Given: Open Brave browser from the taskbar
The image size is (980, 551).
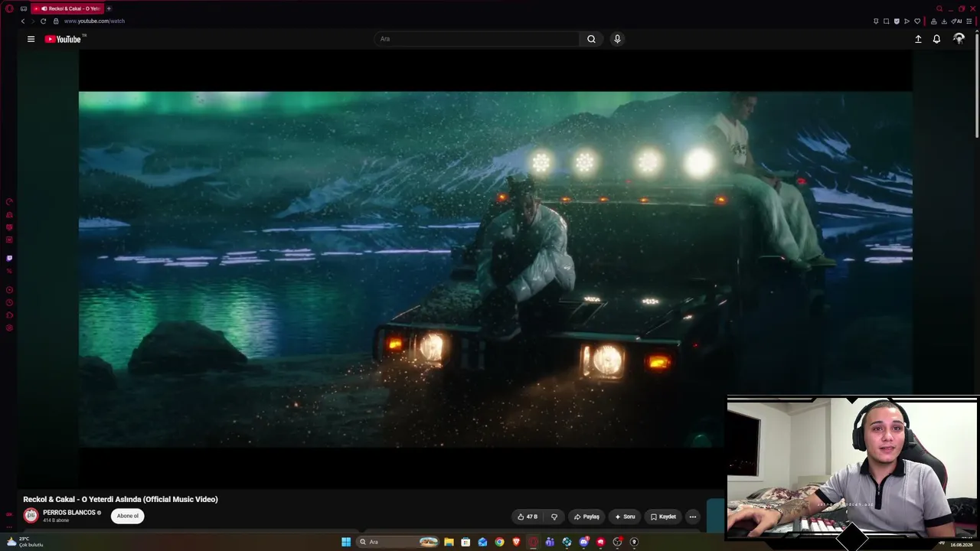Looking at the screenshot, I should tap(516, 542).
